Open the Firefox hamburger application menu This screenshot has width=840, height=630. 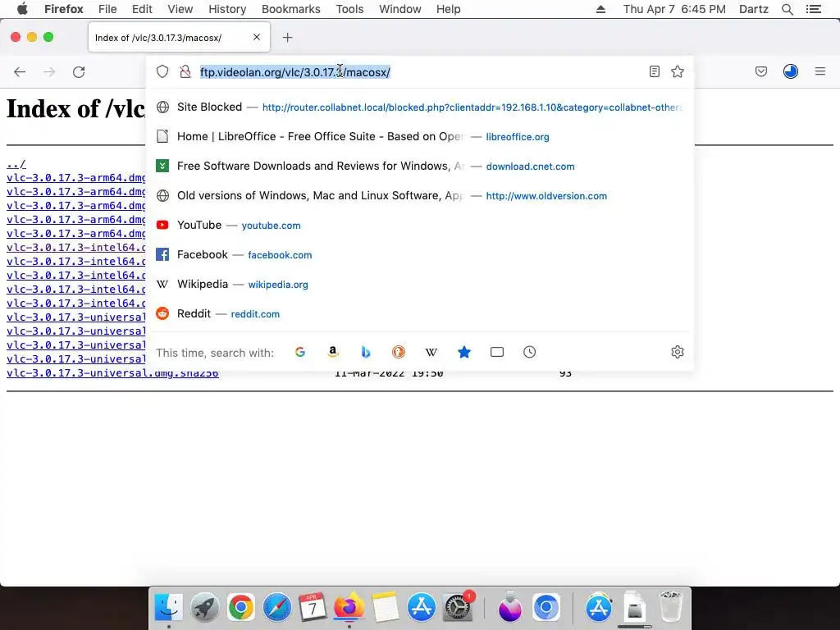coord(820,71)
